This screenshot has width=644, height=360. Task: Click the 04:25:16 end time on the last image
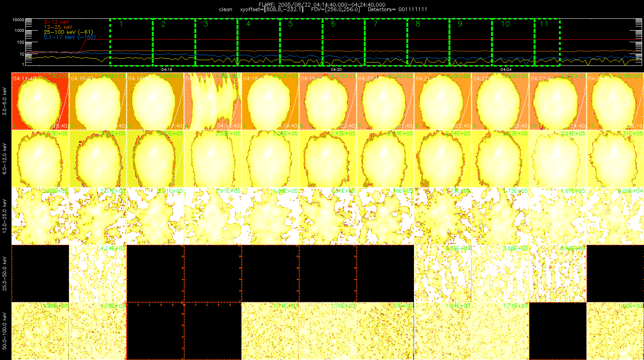(631, 126)
